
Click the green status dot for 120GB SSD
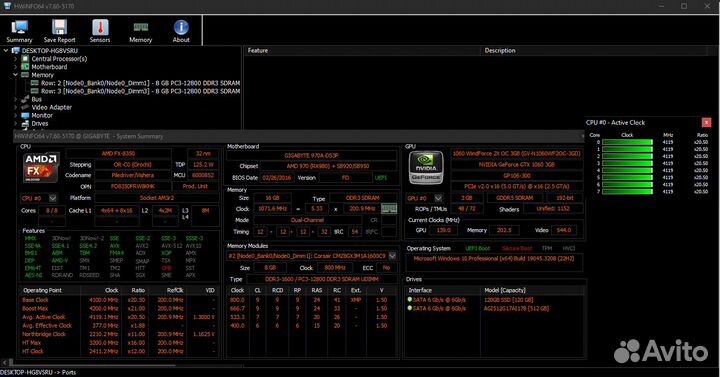pyautogui.click(x=410, y=299)
